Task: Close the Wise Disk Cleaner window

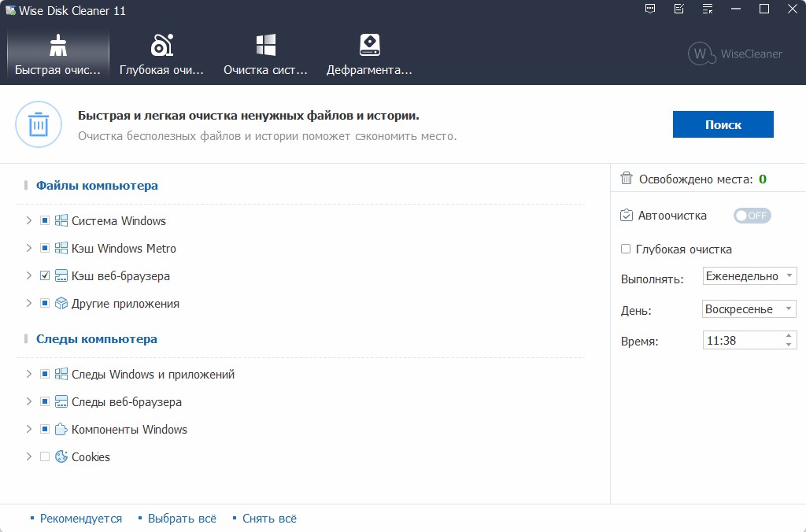Action: pos(793,9)
